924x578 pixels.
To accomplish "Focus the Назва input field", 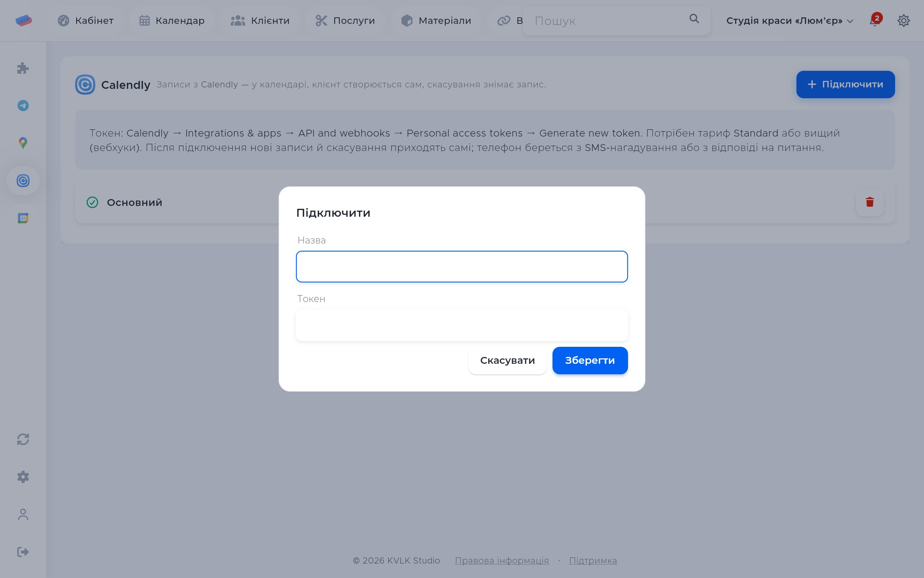I will click(462, 267).
